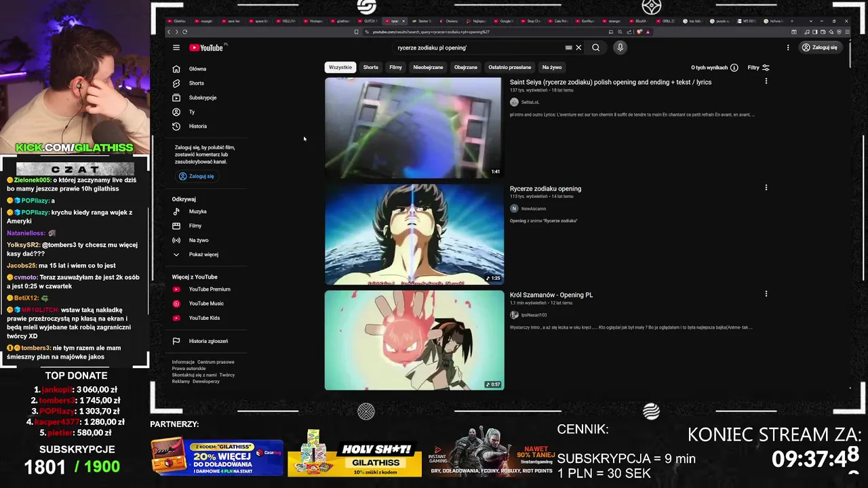The width and height of the screenshot is (868, 488).
Task: Select the Shorts filter chip
Action: click(x=371, y=67)
